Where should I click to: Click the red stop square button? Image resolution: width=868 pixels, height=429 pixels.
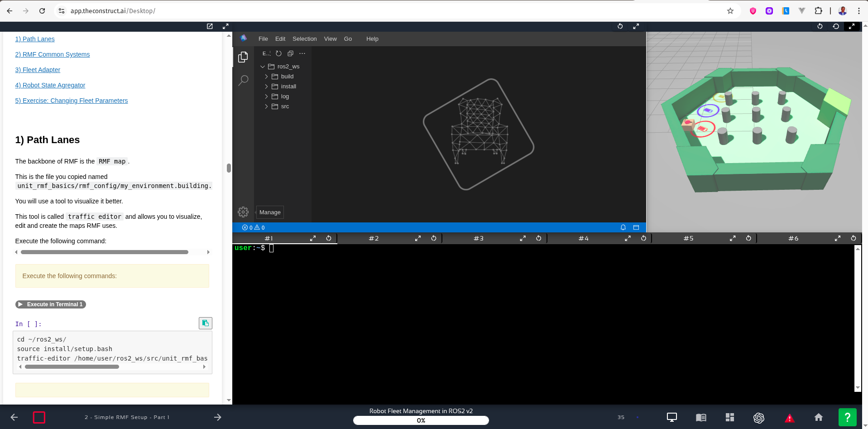[39, 417]
